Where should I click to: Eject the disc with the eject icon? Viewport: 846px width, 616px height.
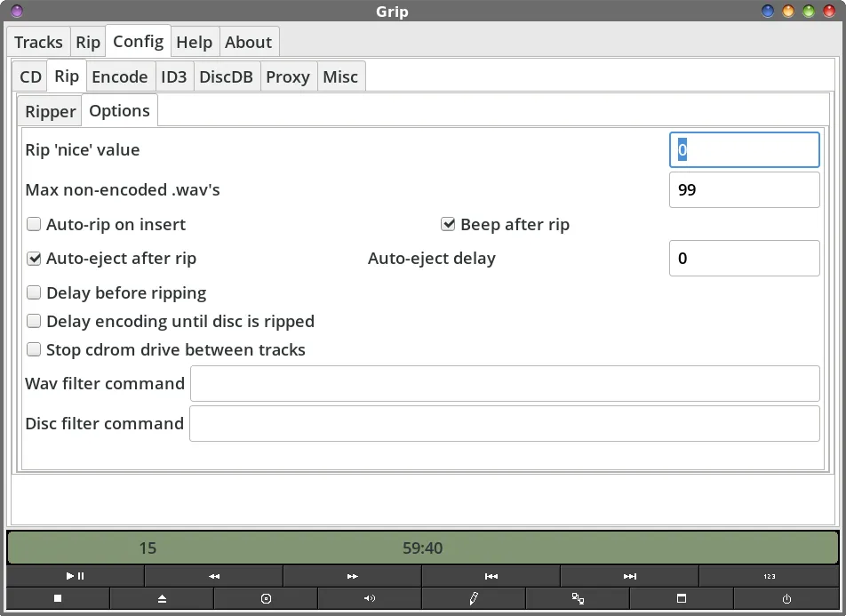(162, 598)
